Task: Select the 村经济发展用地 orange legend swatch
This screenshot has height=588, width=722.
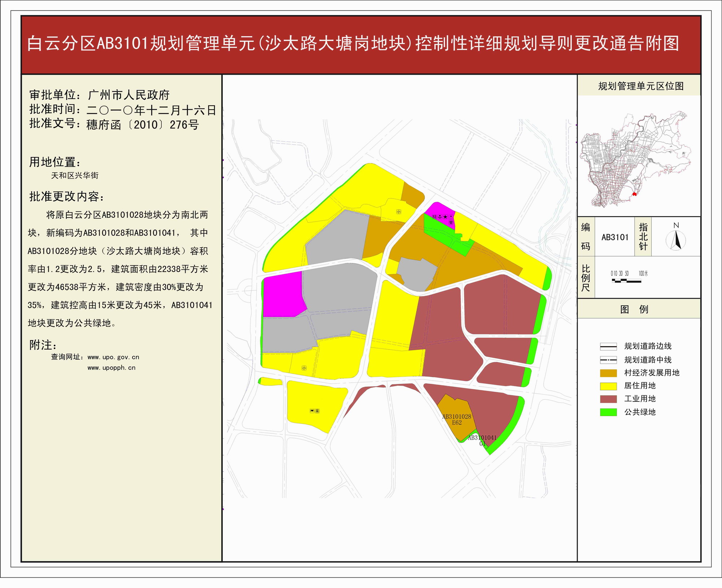Action: 608,373
